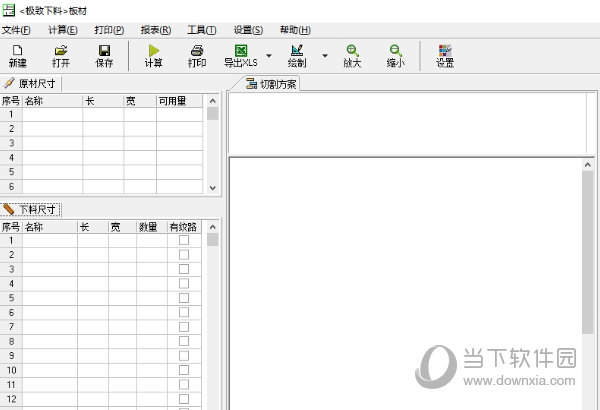This screenshot has height=410, width=600.
Task: Click the 绘制 drawing tool icon
Action: 297,56
